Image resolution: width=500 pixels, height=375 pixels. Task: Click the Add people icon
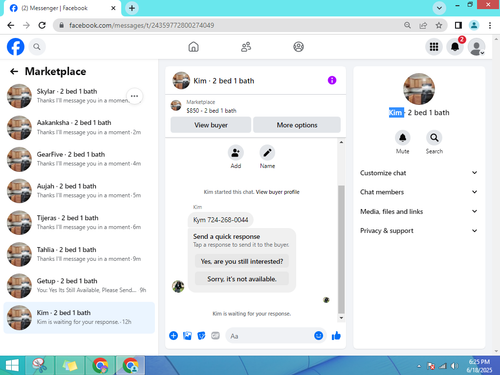[236, 153]
